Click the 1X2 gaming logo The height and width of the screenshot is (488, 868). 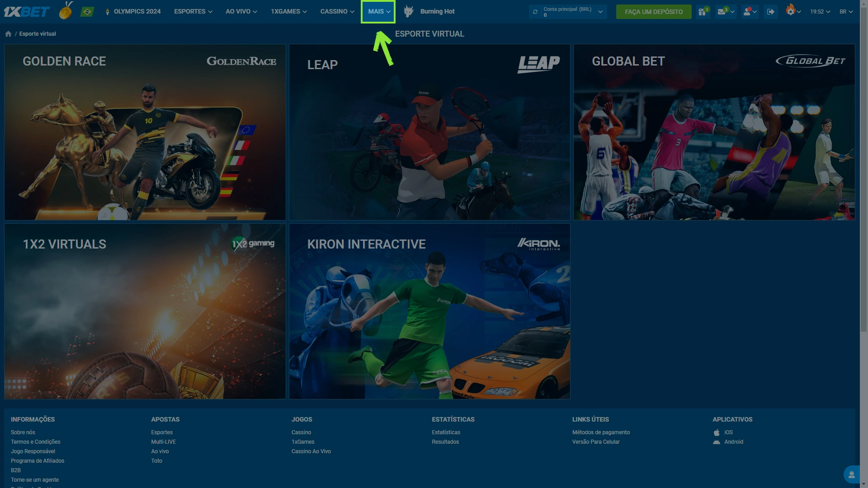click(253, 244)
